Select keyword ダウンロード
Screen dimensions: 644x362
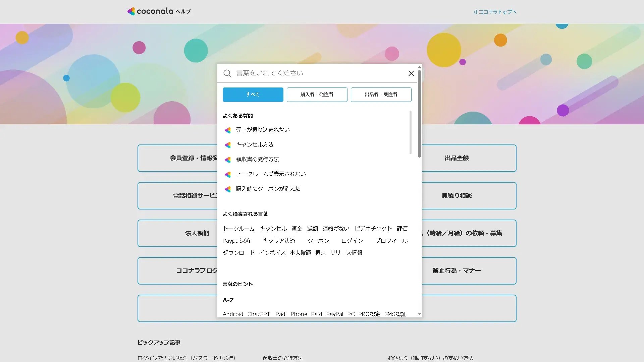(x=238, y=253)
